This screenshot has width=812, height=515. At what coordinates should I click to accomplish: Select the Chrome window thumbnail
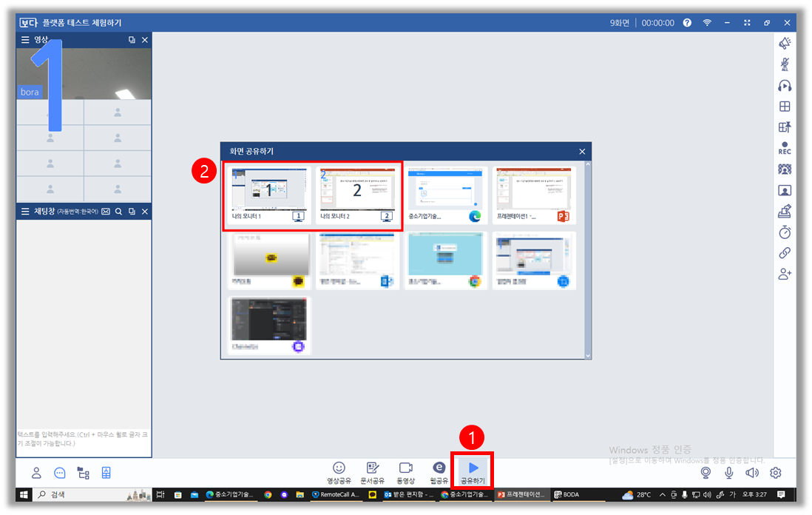pyautogui.click(x=445, y=260)
